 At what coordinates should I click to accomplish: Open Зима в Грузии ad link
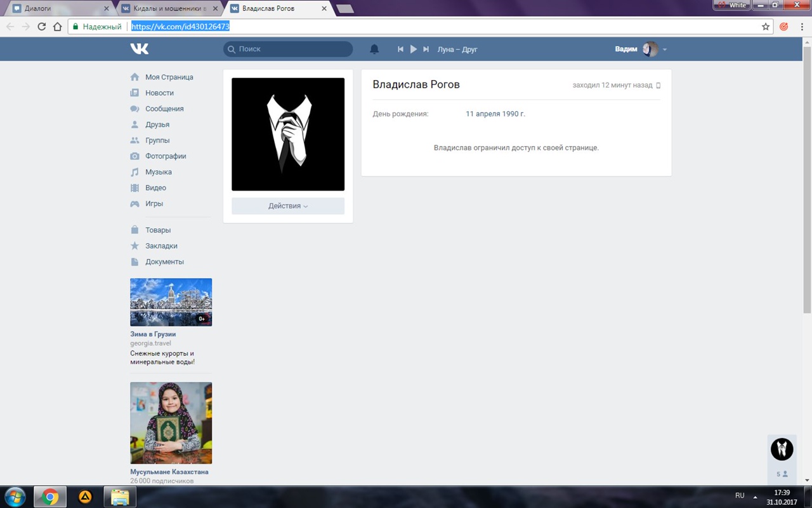[x=153, y=334]
